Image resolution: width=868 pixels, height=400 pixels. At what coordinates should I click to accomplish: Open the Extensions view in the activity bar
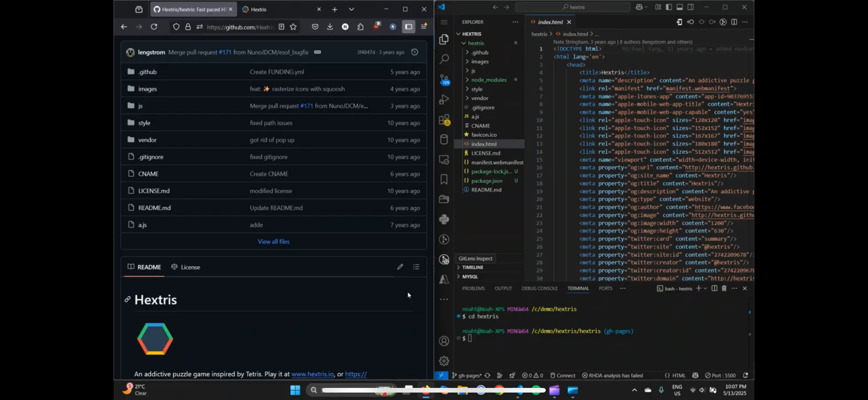[444, 119]
